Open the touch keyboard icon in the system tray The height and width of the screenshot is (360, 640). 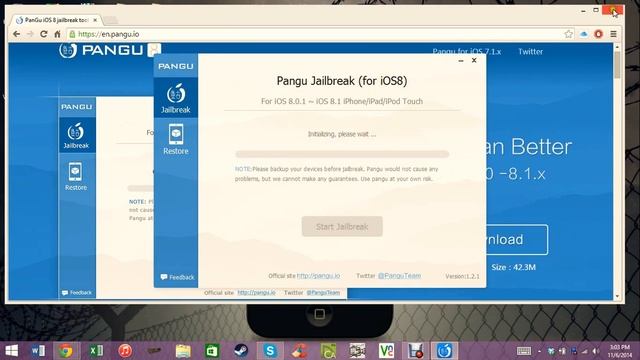pyautogui.click(x=524, y=351)
